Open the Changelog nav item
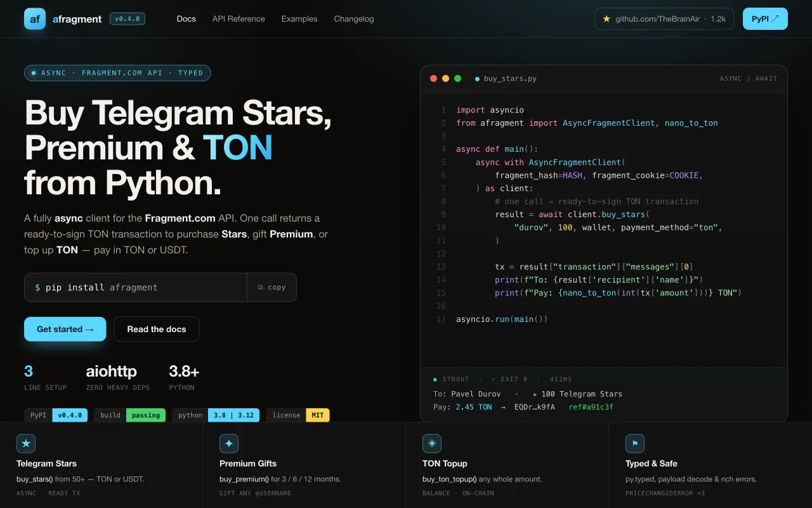Viewport: 812px width, 508px height. tap(354, 19)
